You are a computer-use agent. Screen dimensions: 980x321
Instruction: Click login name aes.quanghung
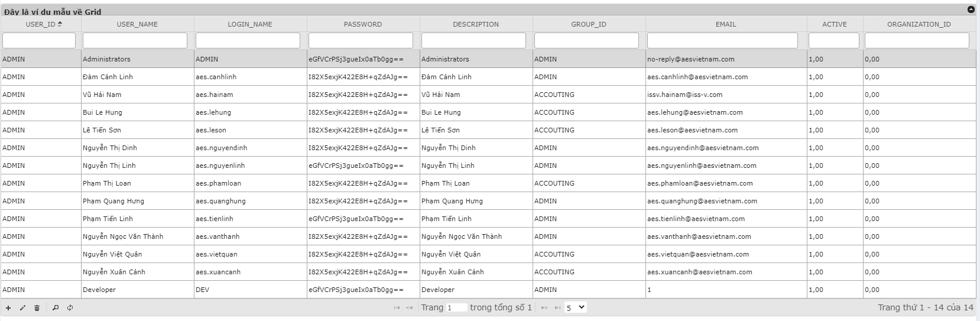pos(220,201)
